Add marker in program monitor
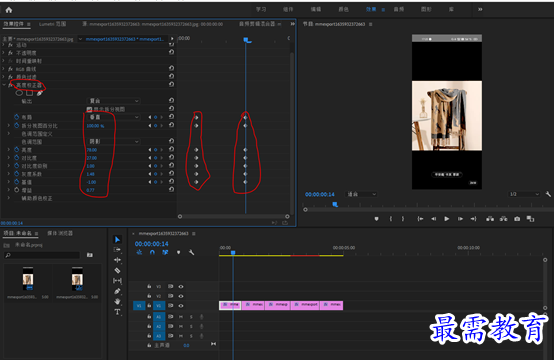Viewport: 554px width, 360px height. (377, 219)
